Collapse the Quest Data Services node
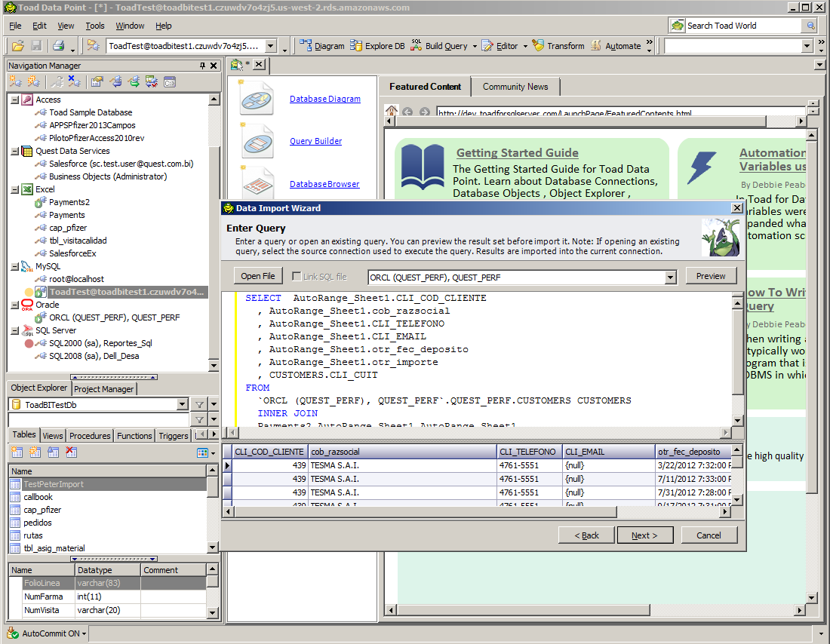This screenshot has width=830, height=644. pos(15,151)
